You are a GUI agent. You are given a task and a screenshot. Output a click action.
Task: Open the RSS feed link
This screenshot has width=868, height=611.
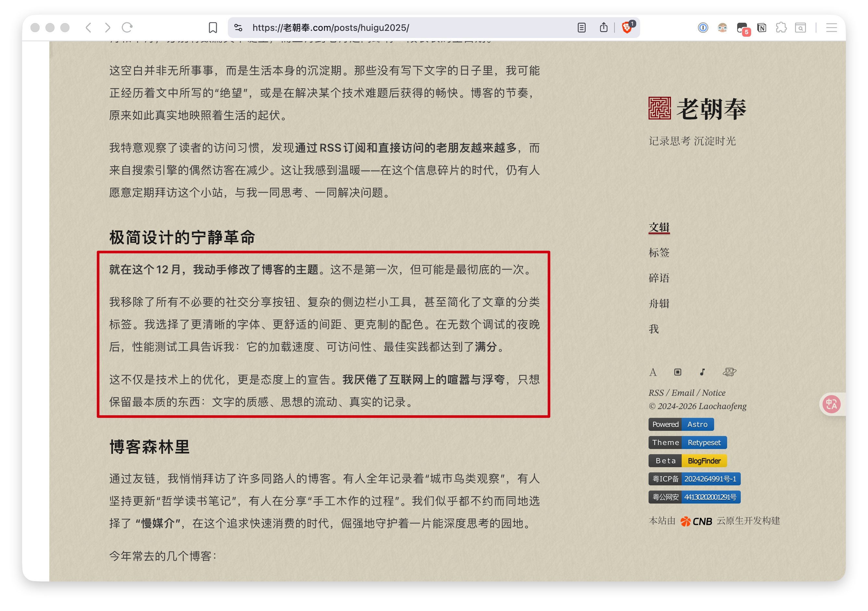point(656,393)
